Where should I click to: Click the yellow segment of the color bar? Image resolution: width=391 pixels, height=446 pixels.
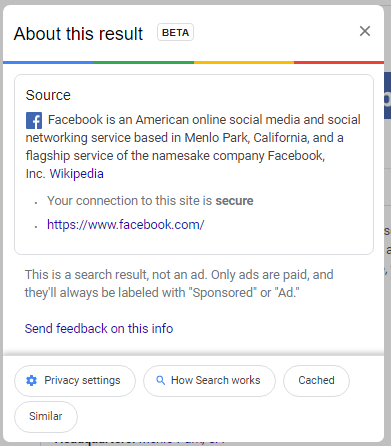pyautogui.click(x=244, y=62)
